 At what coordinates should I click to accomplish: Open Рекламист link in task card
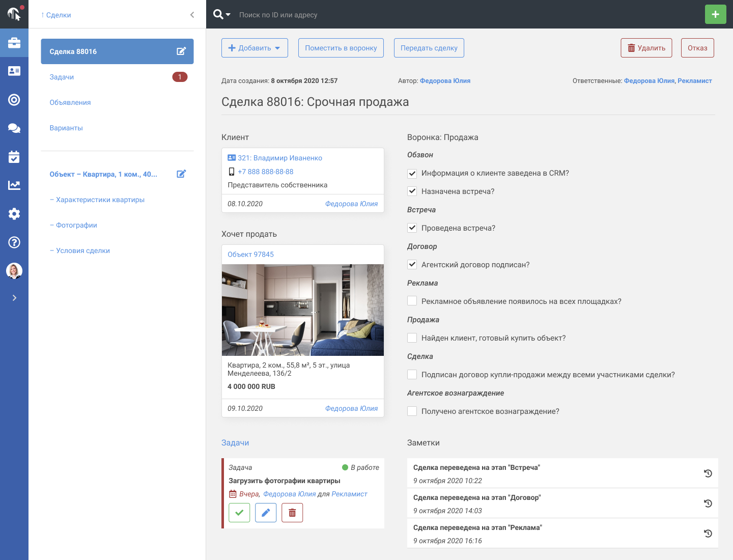coord(349,494)
